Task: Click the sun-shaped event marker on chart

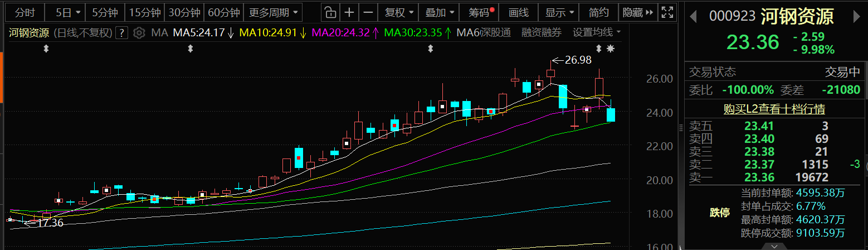Action: tap(611, 49)
